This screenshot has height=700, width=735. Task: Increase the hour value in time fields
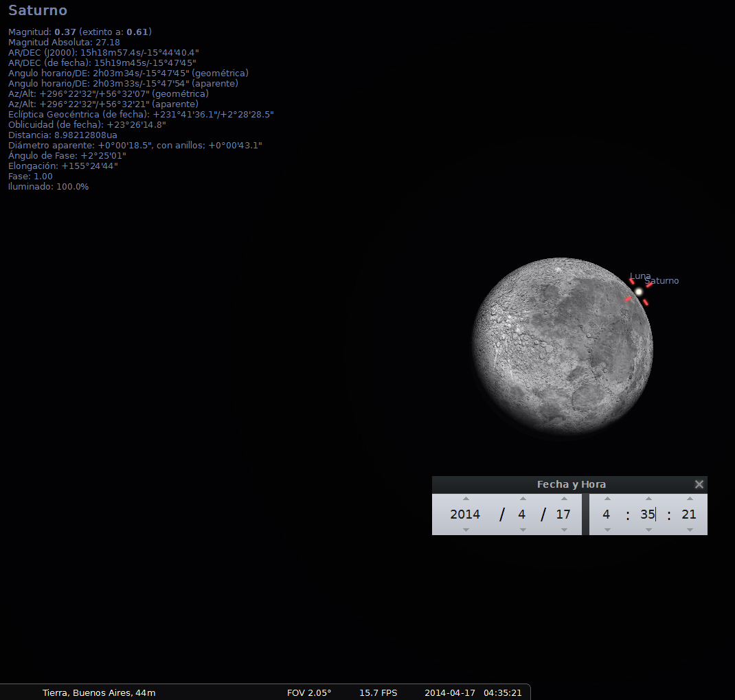[x=607, y=499]
